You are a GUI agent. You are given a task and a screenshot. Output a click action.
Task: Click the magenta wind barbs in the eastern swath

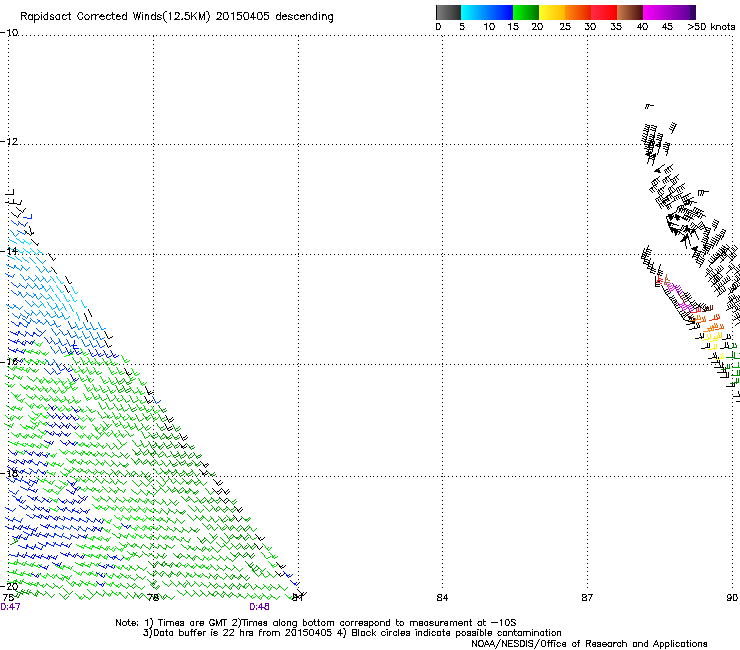678,296
